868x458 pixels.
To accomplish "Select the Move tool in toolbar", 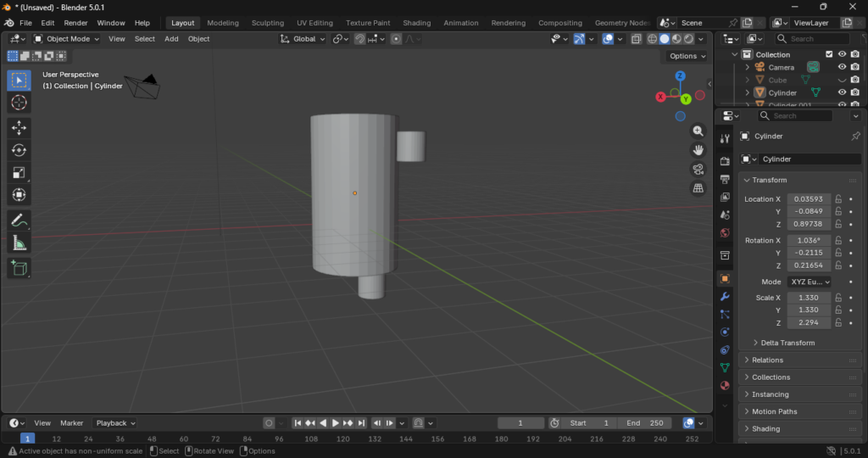I will 19,127.
